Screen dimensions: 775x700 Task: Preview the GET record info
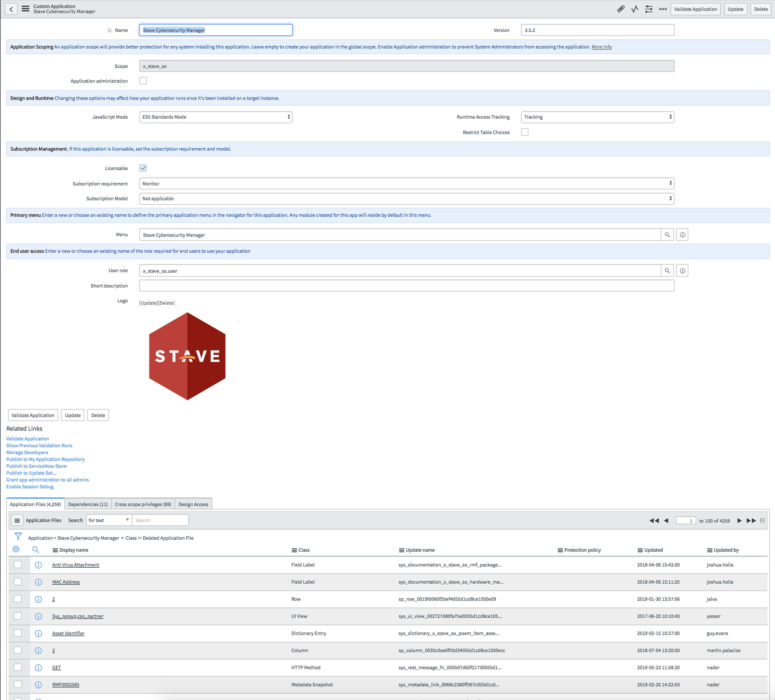[x=38, y=668]
